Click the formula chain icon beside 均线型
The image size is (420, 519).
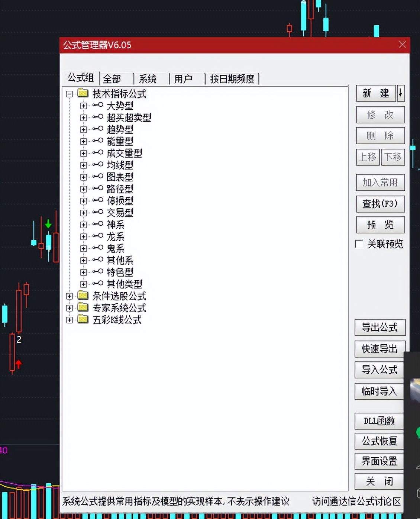click(97, 165)
